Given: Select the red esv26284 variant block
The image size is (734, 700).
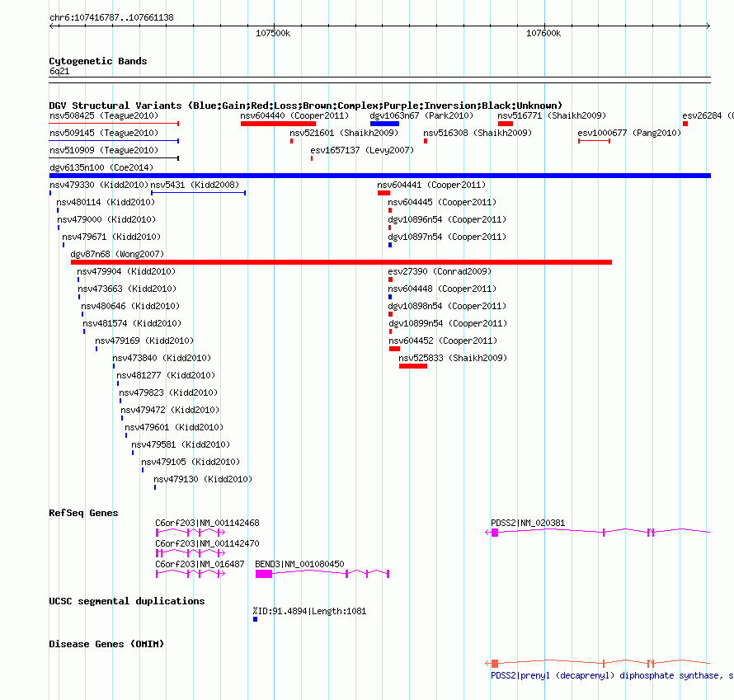Looking at the screenshot, I should [685, 124].
